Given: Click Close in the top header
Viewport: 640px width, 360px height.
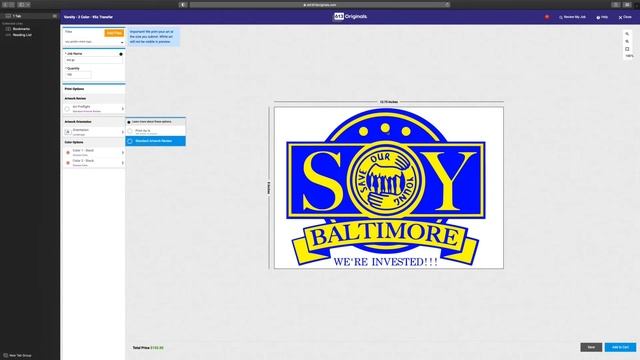Looking at the screenshot, I should 625,17.
